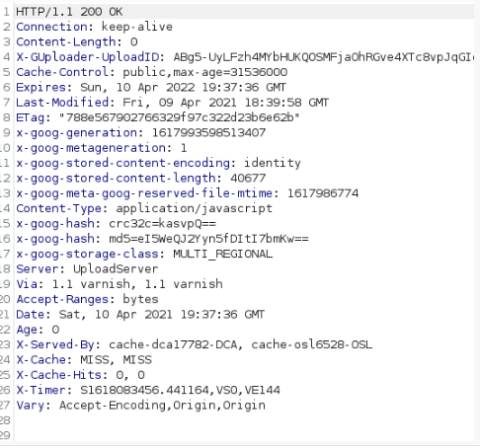Click the Server UploadServer line
Image resolution: width=480 pixels, height=448 pixels.
click(x=87, y=269)
